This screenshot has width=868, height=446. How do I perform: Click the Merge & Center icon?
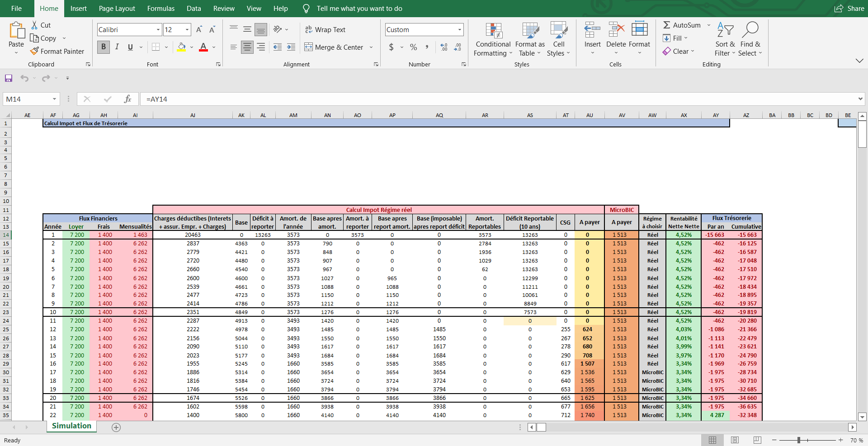[x=309, y=47]
